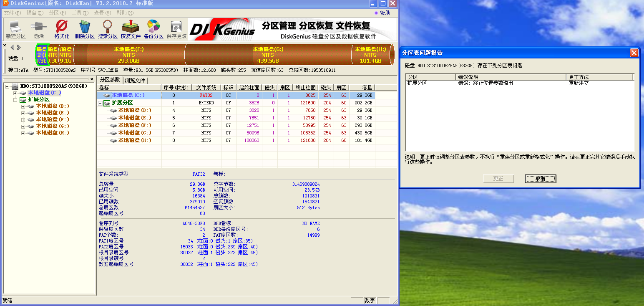The width and height of the screenshot is (644, 306).
Task: Select the 分区参数 tab
Action: click(110, 80)
